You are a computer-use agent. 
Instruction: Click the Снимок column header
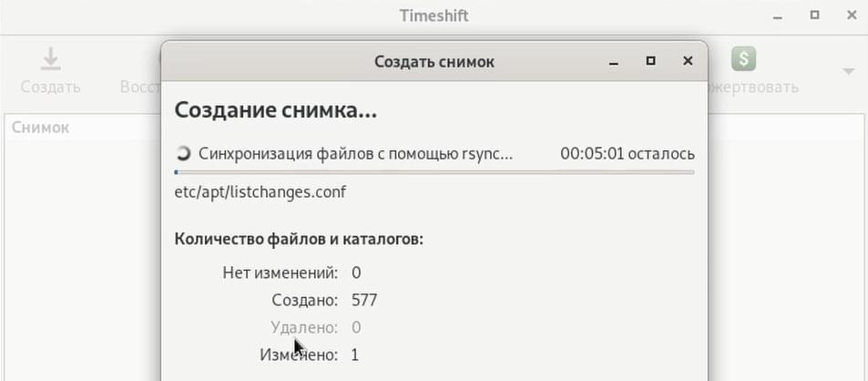40,128
